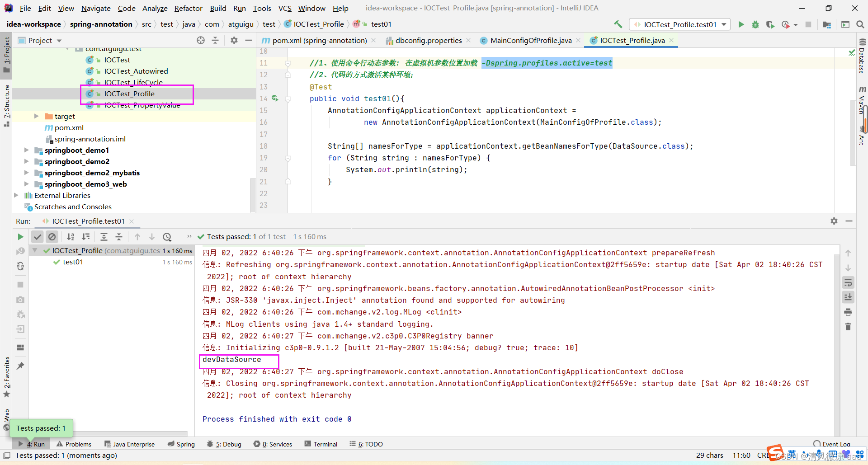
Task: Open the Maven side panel
Action: tap(862, 99)
